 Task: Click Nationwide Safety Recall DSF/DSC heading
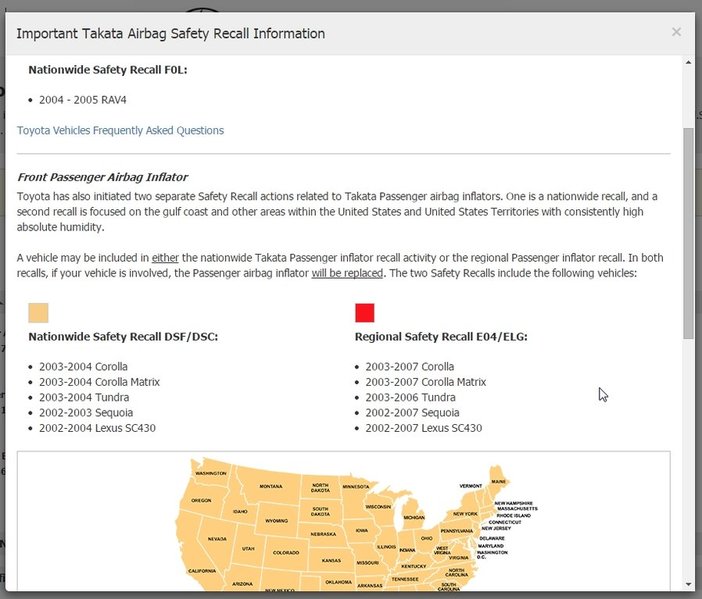point(123,337)
